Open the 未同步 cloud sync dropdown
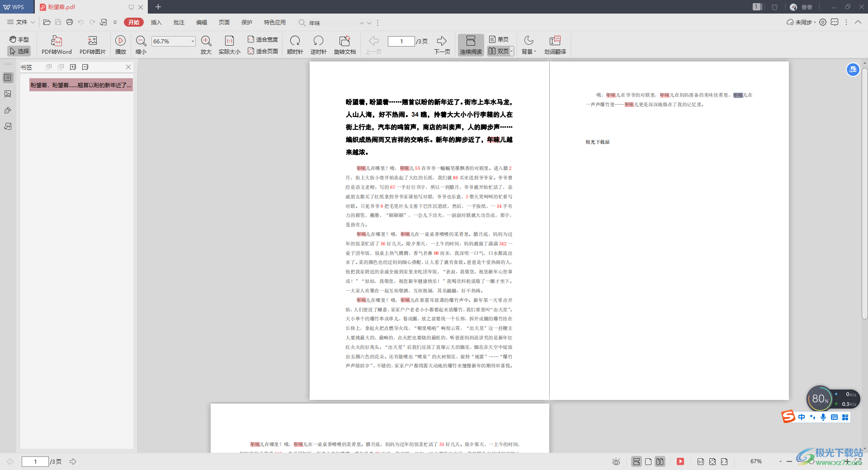Viewport: 868px width, 470px height. pos(802,22)
